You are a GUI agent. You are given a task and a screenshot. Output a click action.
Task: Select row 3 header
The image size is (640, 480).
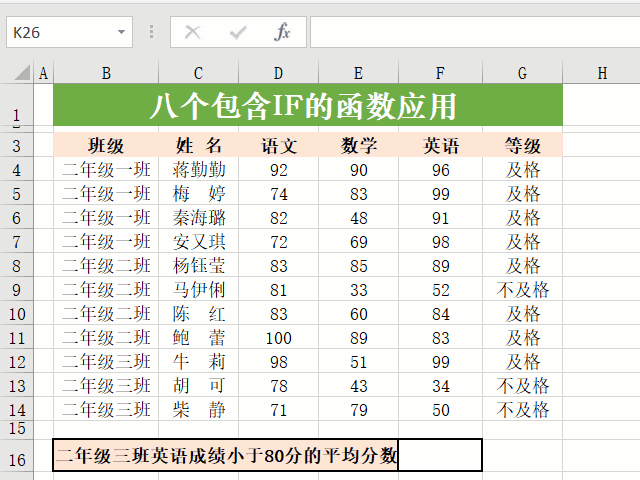pos(16,145)
